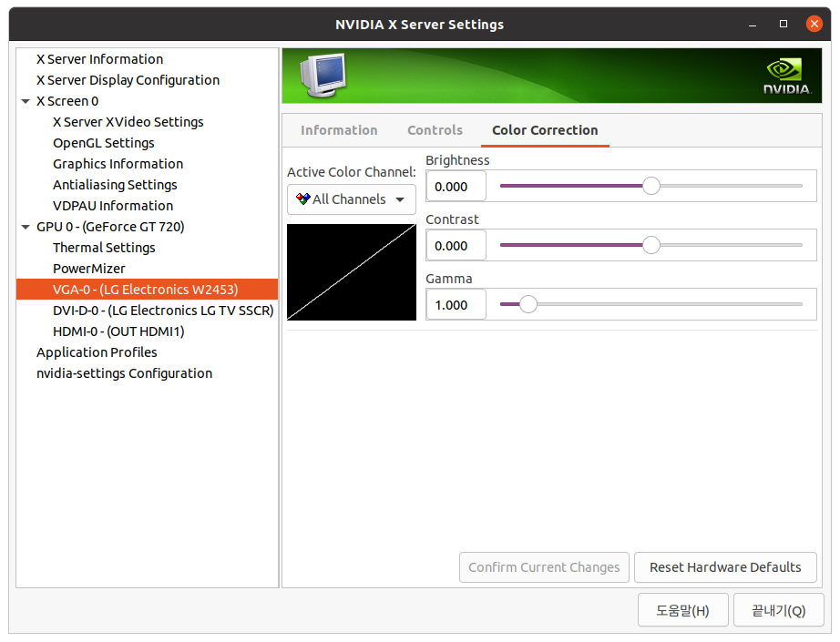Click Confirm Current Changes button
Image resolution: width=840 pixels, height=642 pixels.
point(544,567)
